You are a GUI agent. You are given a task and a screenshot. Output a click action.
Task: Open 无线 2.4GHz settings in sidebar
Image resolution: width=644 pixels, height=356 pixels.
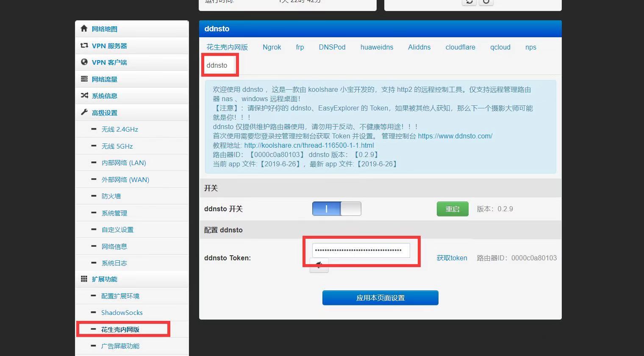tap(119, 130)
